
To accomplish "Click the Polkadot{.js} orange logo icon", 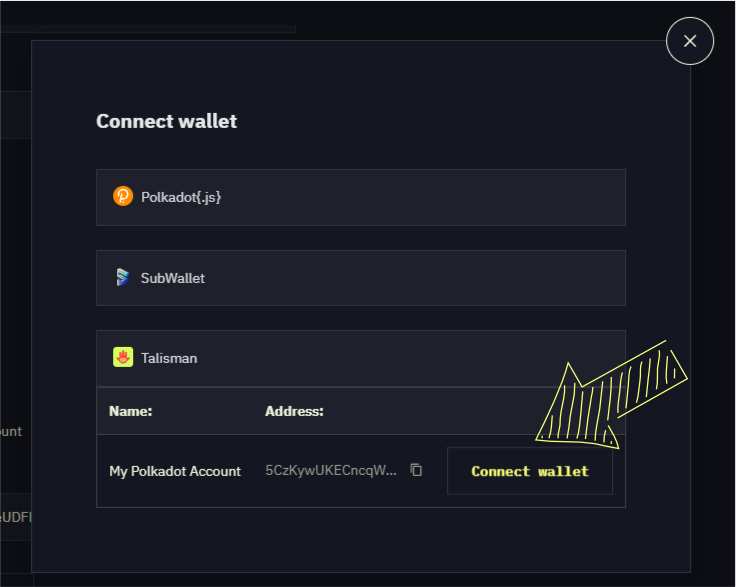I will click(123, 196).
